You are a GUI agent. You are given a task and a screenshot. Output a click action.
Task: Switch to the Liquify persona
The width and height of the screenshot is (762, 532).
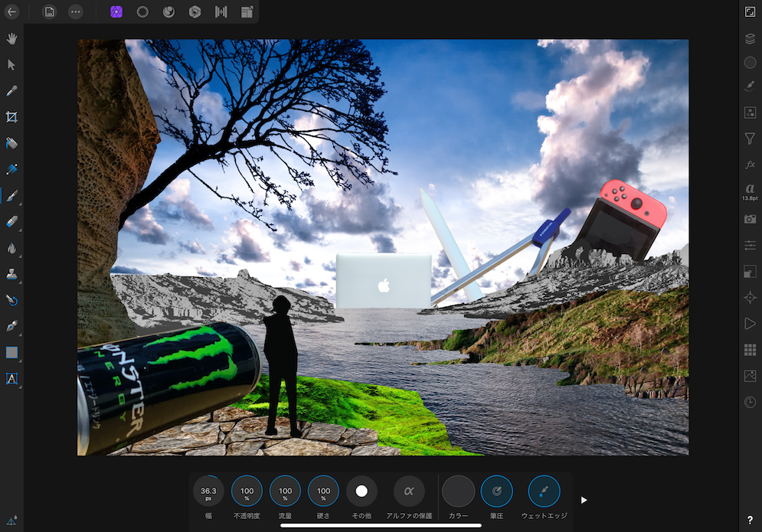click(x=142, y=11)
